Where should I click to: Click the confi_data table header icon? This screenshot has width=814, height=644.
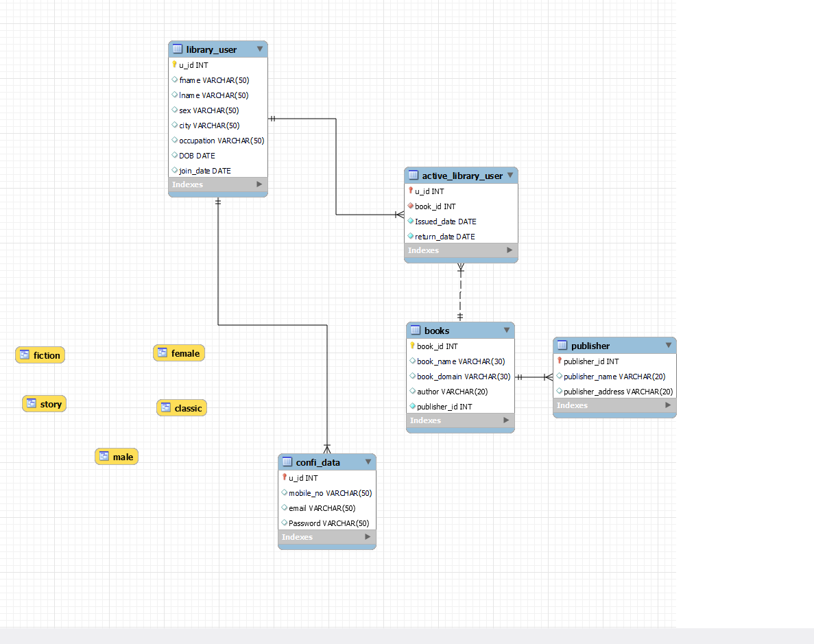click(x=287, y=462)
